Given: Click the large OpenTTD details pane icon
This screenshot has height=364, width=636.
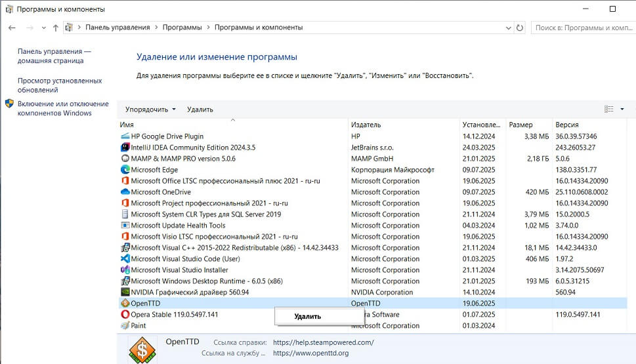Looking at the screenshot, I should click(x=142, y=350).
